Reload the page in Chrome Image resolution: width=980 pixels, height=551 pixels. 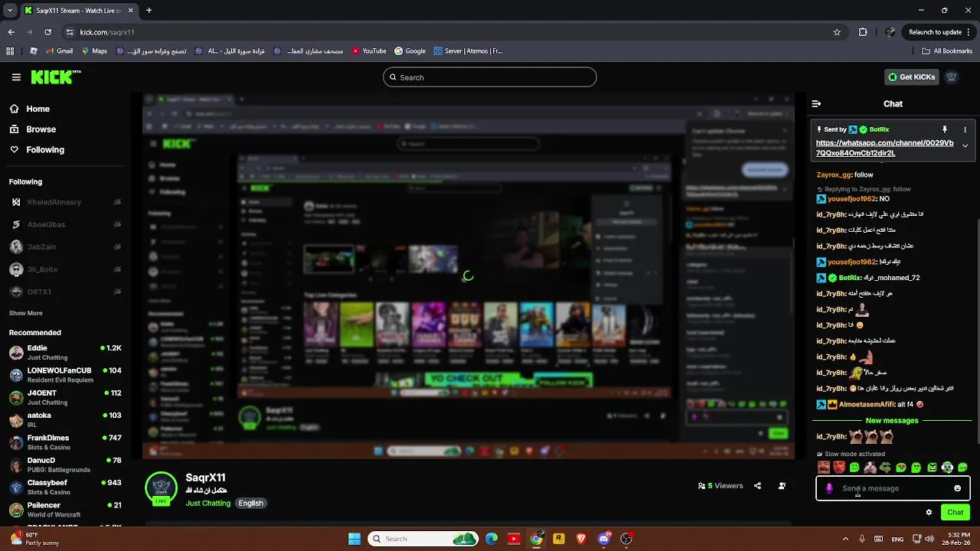pos(47,32)
